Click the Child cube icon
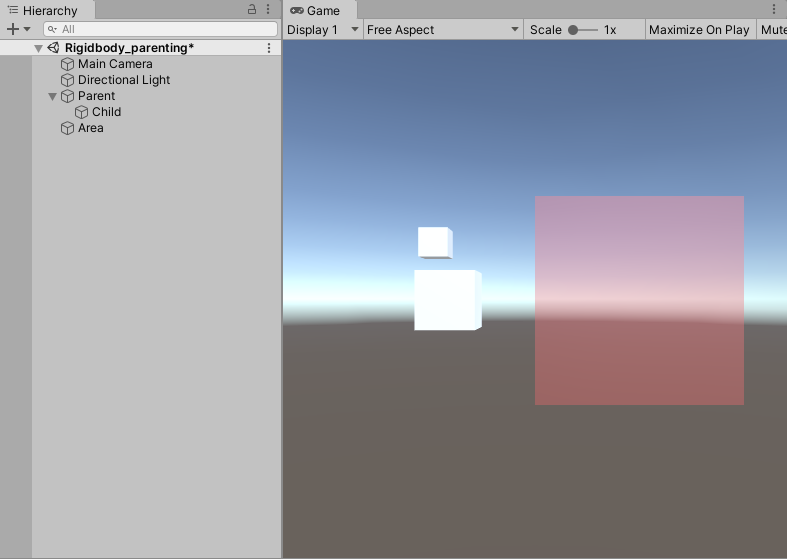The width and height of the screenshot is (787, 559). pyautogui.click(x=81, y=112)
